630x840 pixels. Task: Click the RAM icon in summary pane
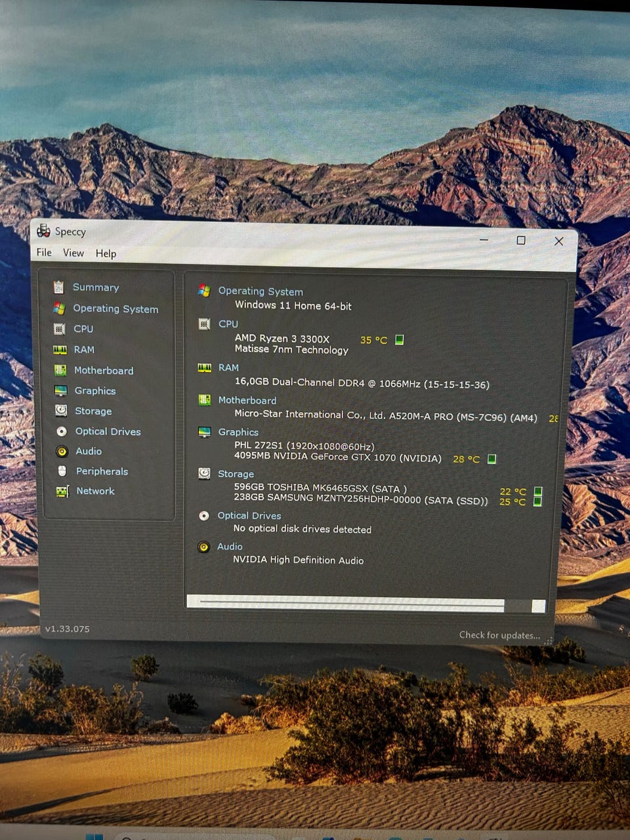click(x=204, y=367)
